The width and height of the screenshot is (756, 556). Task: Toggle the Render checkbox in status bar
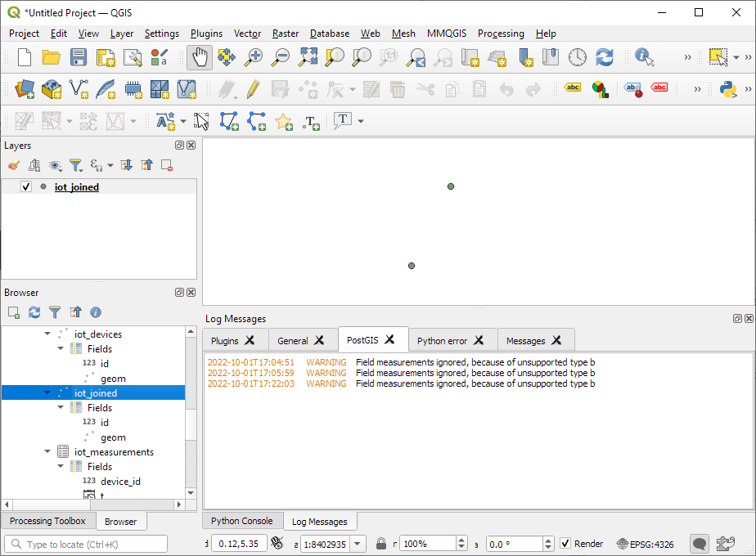(566, 544)
